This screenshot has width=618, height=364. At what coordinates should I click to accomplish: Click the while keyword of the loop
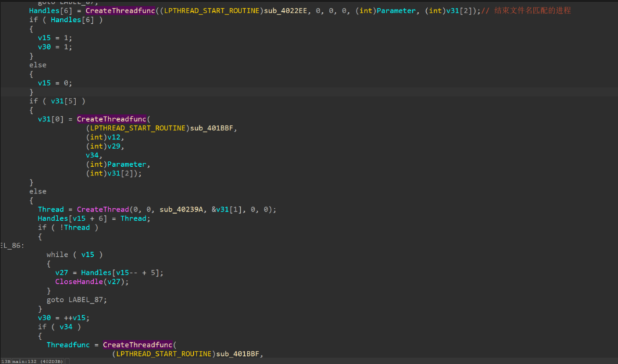tap(58, 254)
